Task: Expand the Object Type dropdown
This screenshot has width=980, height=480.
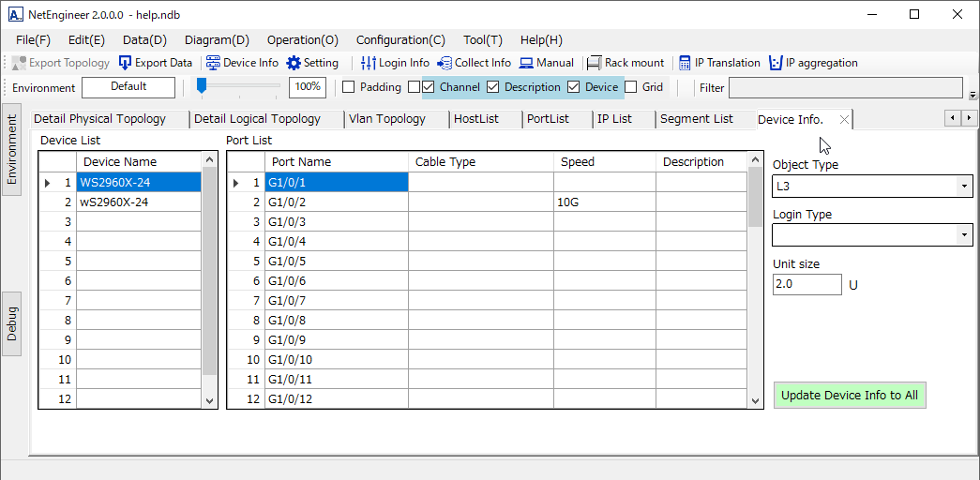Action: 964,187
